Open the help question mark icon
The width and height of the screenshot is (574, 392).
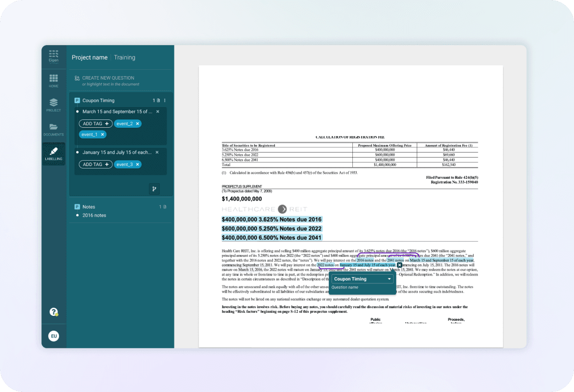54,312
